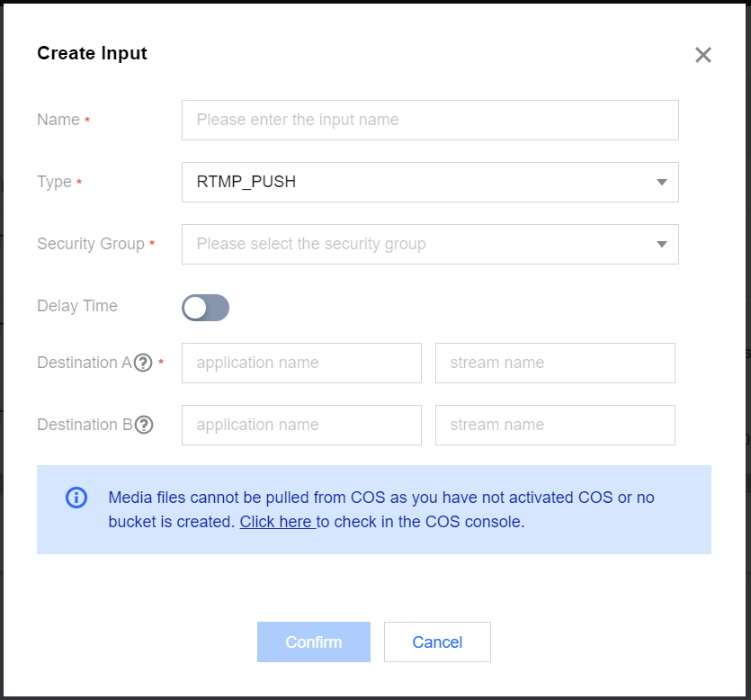
Task: Focus Destination B stream name field
Action: [555, 425]
